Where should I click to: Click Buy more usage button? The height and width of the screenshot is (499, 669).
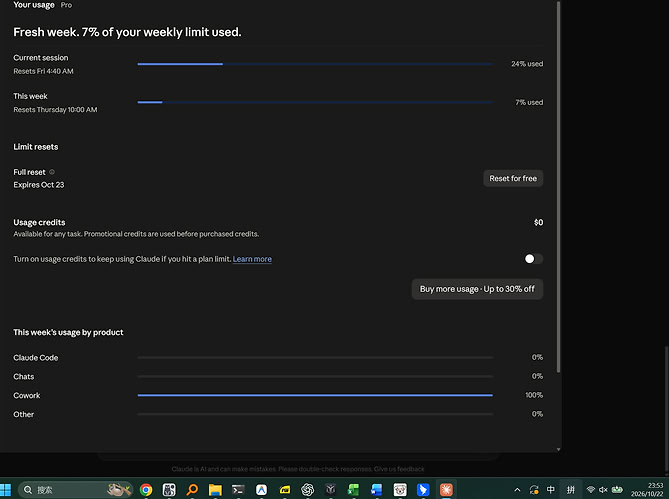477,289
